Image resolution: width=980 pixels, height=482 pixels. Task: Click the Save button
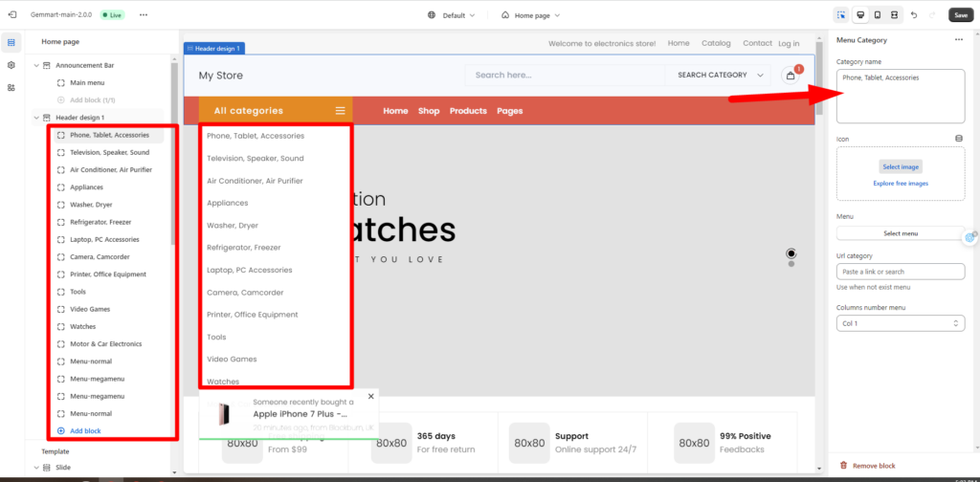961,15
